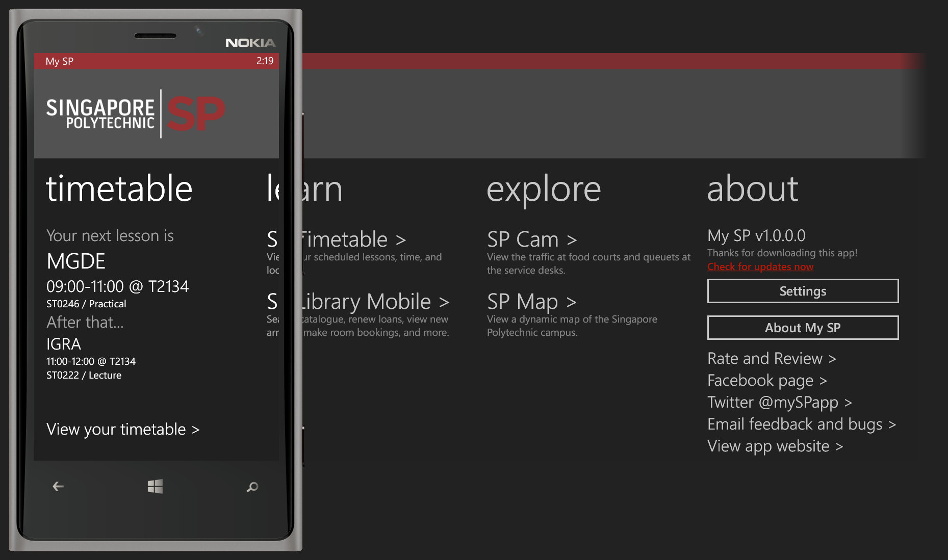
Task: Click the 2:19 clock in status bar
Action: point(265,61)
